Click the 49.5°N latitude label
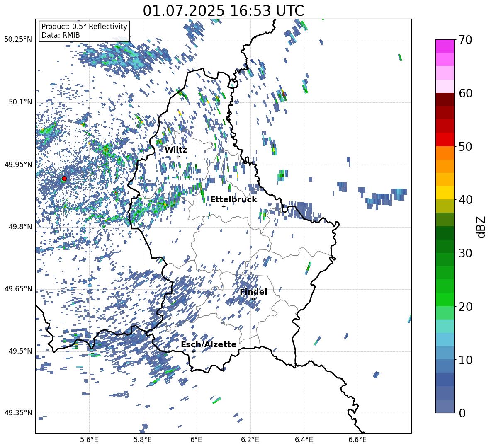This screenshot has height=448, width=491. pyautogui.click(x=20, y=351)
